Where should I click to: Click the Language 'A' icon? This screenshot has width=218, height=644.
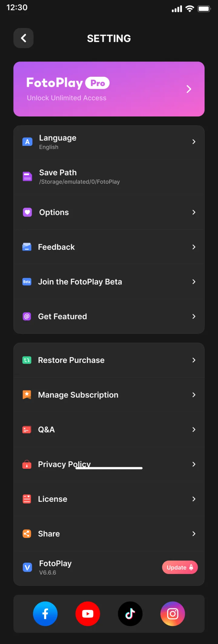click(x=27, y=142)
